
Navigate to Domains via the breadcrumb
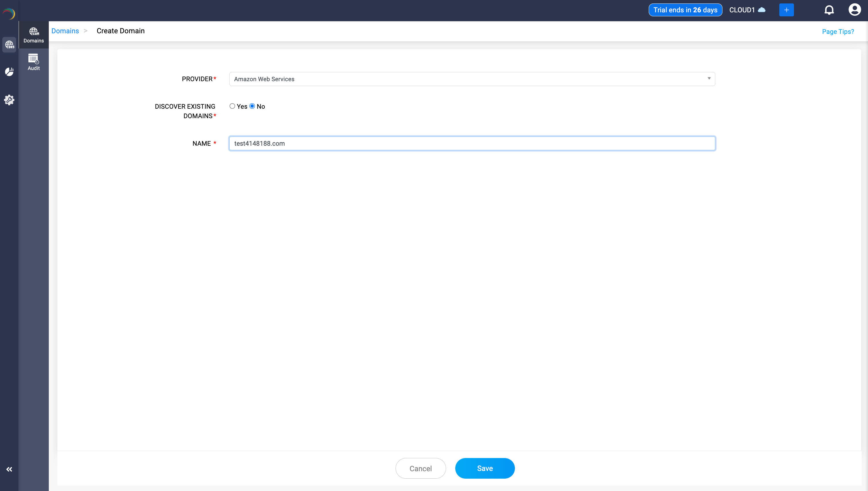coord(65,31)
